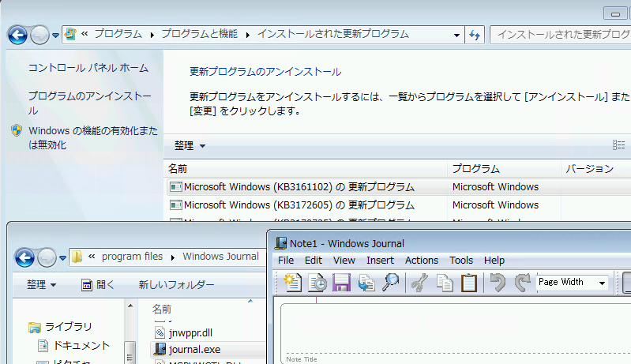Viewport: 631px width, 364px height.
Task: Expand the chevron before プログラム breadcrumb
Action: click(85, 34)
